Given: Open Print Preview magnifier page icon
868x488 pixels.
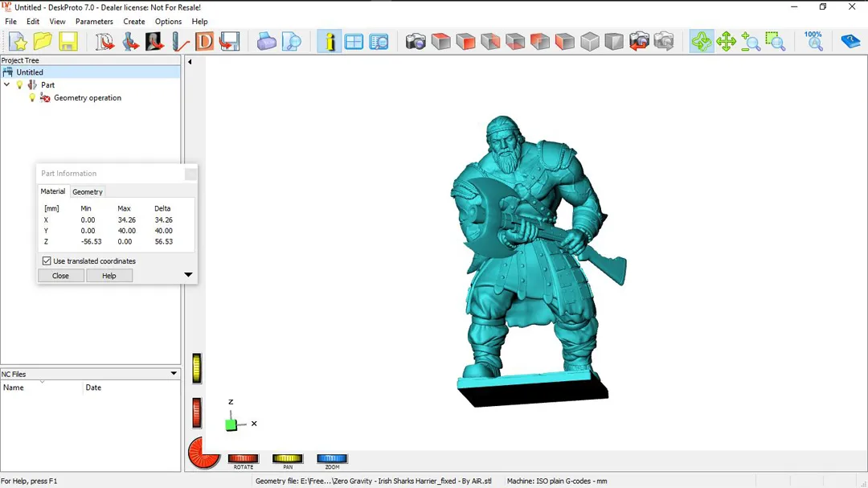Looking at the screenshot, I should 291,42.
